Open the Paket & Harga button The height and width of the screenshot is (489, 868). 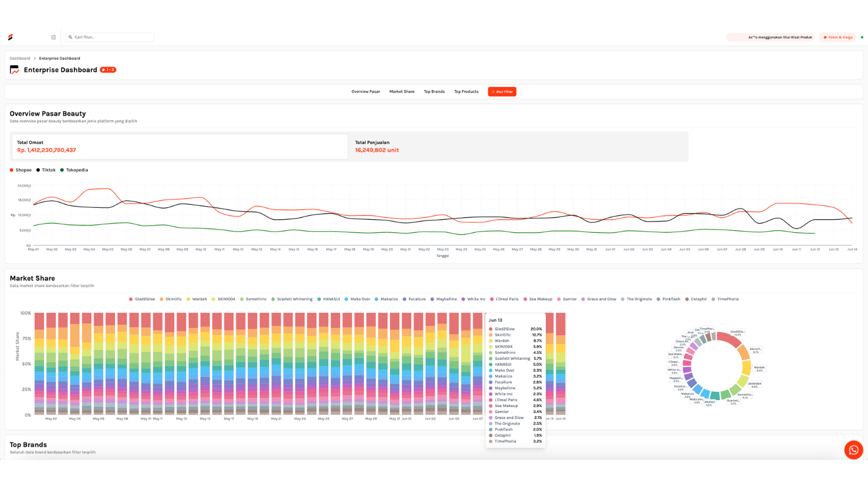click(x=838, y=37)
